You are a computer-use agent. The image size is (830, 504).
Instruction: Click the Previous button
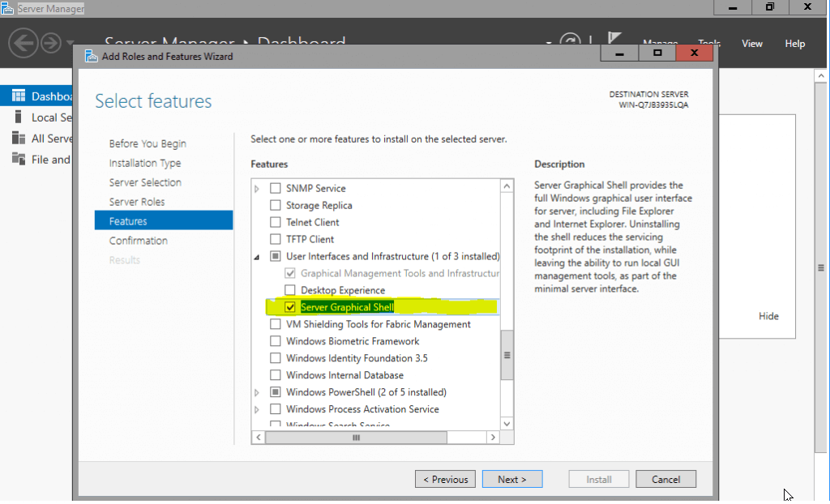[x=445, y=479]
